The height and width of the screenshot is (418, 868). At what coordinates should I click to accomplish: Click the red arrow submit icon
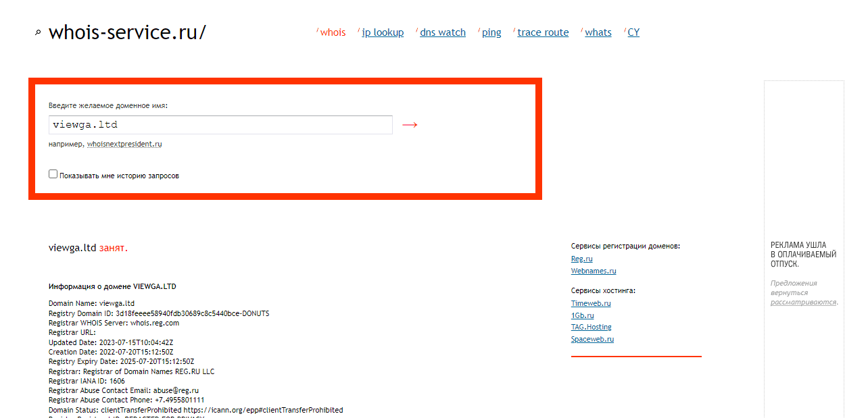[x=410, y=125]
